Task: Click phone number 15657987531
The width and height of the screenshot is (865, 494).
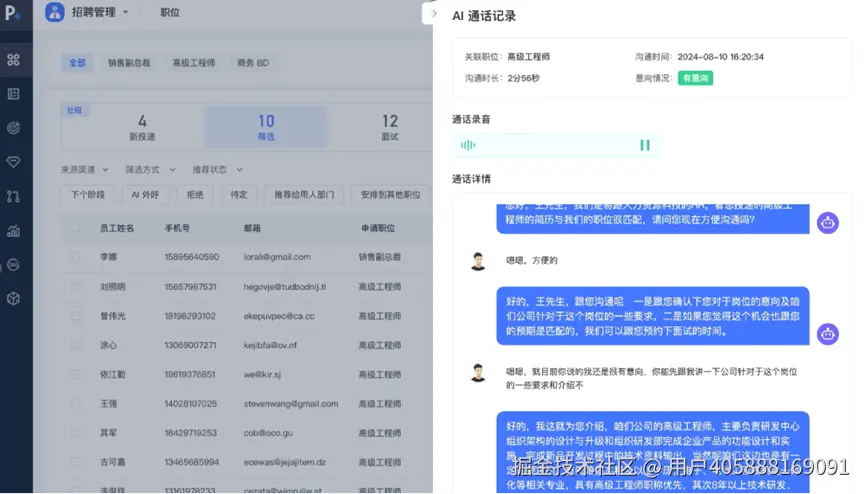Action: (x=190, y=286)
